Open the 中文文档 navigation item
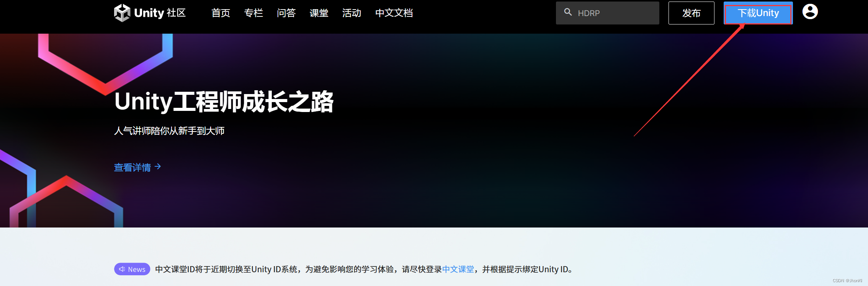868x286 pixels. pyautogui.click(x=394, y=13)
